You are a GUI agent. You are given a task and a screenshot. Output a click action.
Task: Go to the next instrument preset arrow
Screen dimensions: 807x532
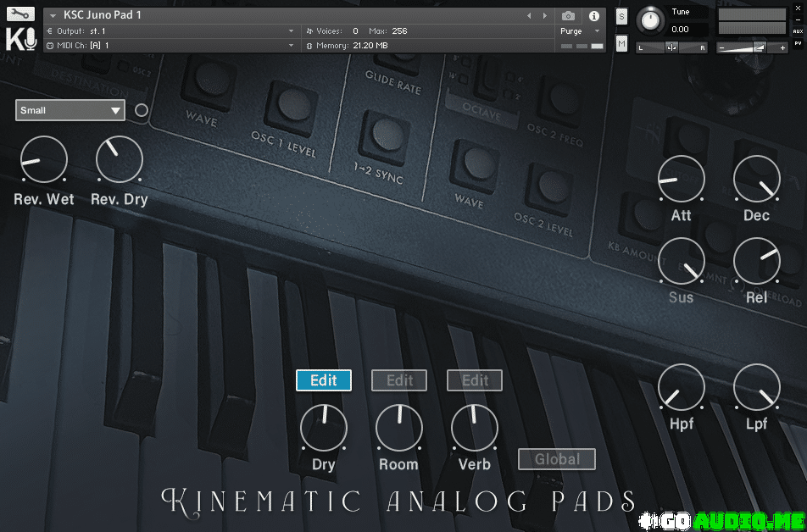545,16
